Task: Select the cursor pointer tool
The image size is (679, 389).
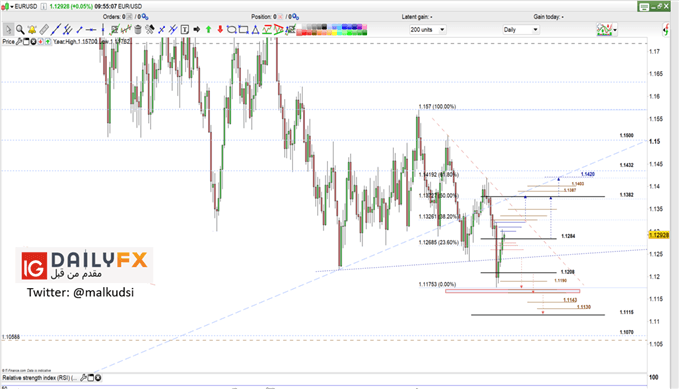Action: click(x=8, y=30)
